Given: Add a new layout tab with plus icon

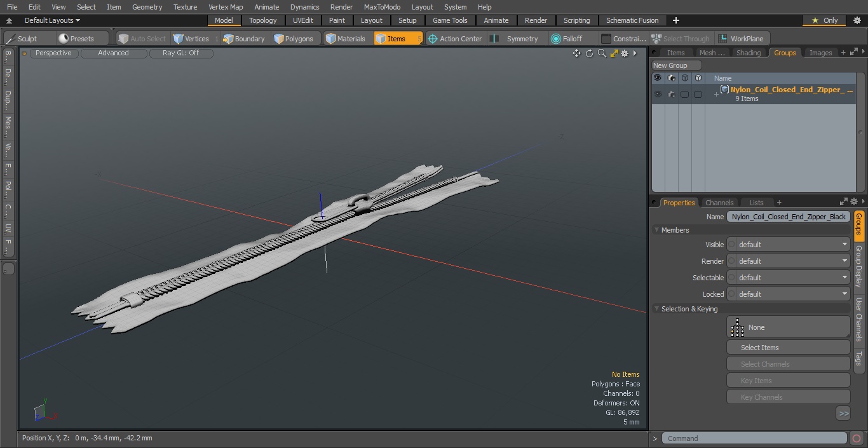Looking at the screenshot, I should click(675, 20).
